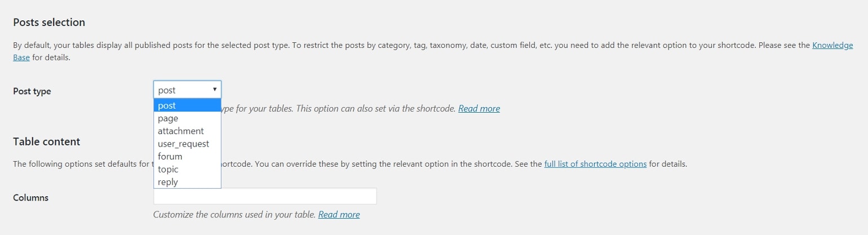Click the 'Posts selection' section heading
Image resolution: width=868 pixels, height=235 pixels.
click(x=49, y=23)
